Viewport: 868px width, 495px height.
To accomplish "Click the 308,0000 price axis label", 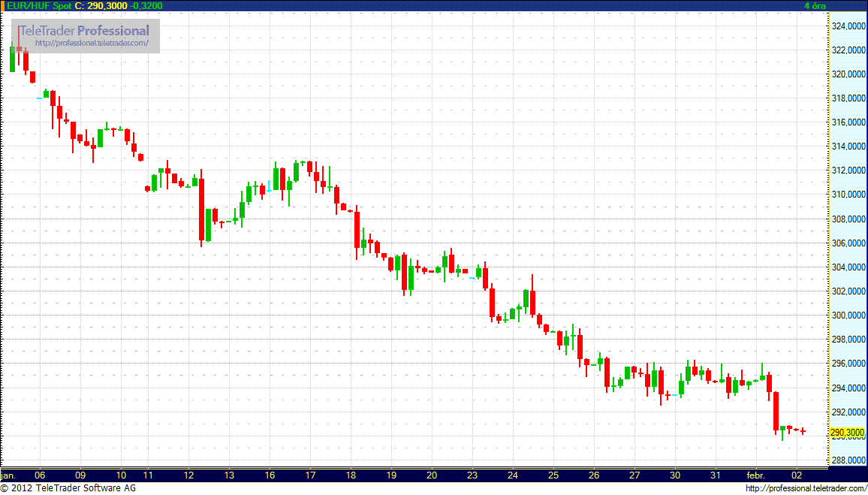I will click(848, 219).
